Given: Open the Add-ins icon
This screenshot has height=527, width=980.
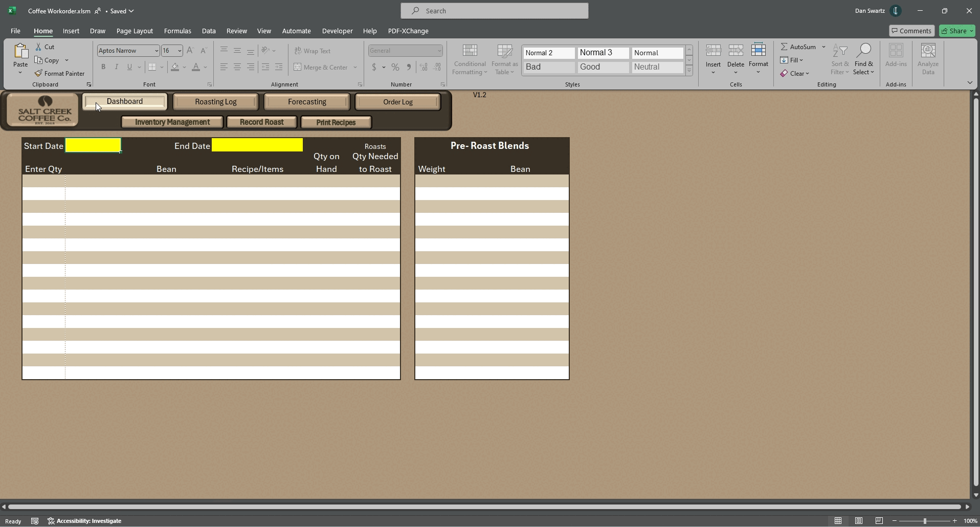Looking at the screenshot, I should click(896, 51).
